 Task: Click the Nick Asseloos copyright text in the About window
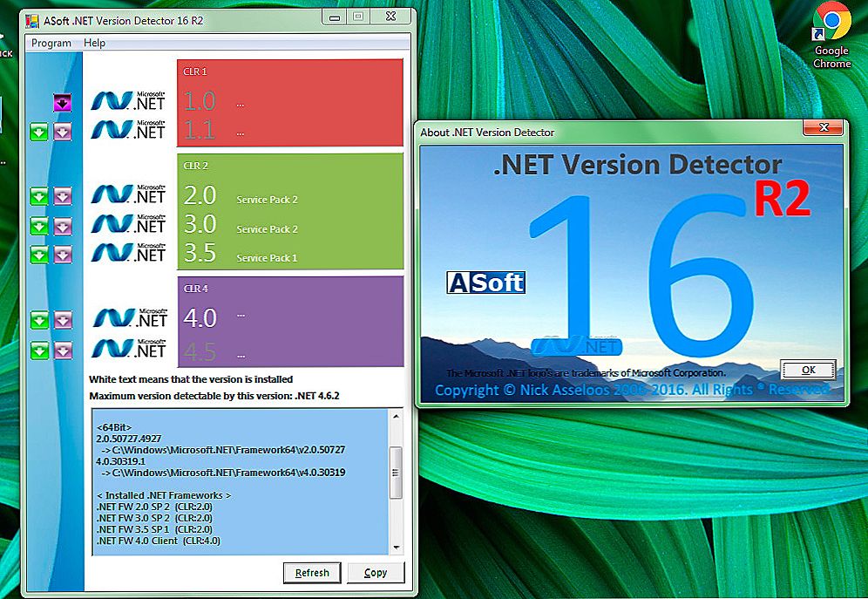[632, 390]
